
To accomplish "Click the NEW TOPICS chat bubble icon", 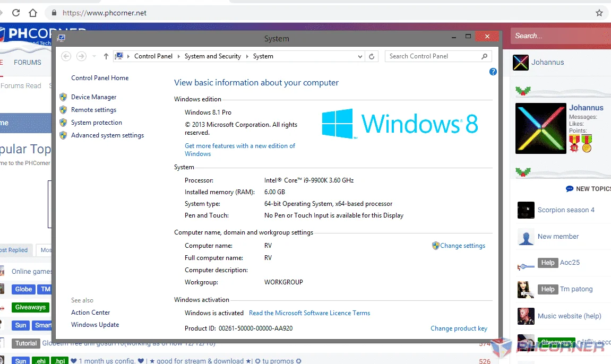I will click(569, 189).
